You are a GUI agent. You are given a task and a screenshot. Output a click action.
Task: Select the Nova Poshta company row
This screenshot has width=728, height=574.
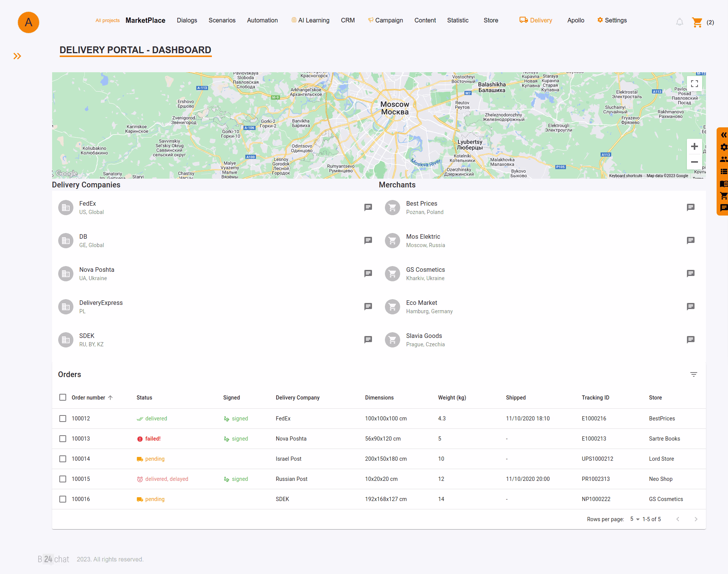215,274
